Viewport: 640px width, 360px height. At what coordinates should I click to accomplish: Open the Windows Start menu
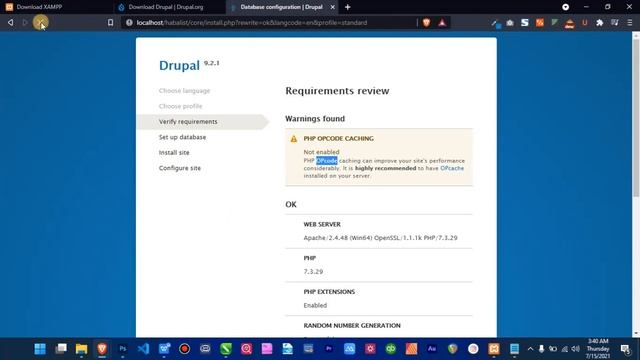pyautogui.click(x=40, y=349)
